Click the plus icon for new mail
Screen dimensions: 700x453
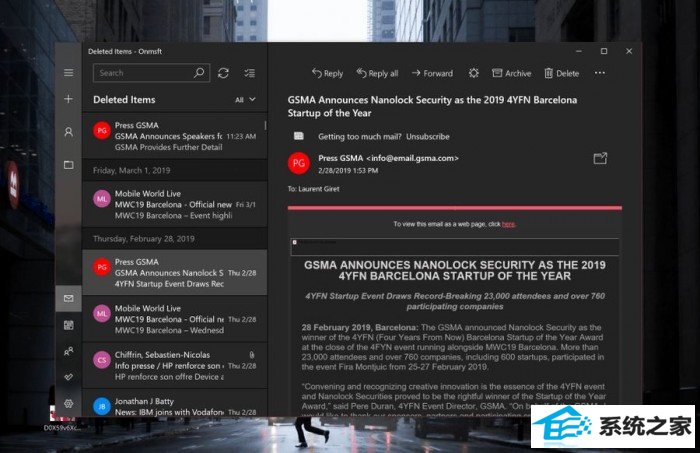[x=68, y=99]
